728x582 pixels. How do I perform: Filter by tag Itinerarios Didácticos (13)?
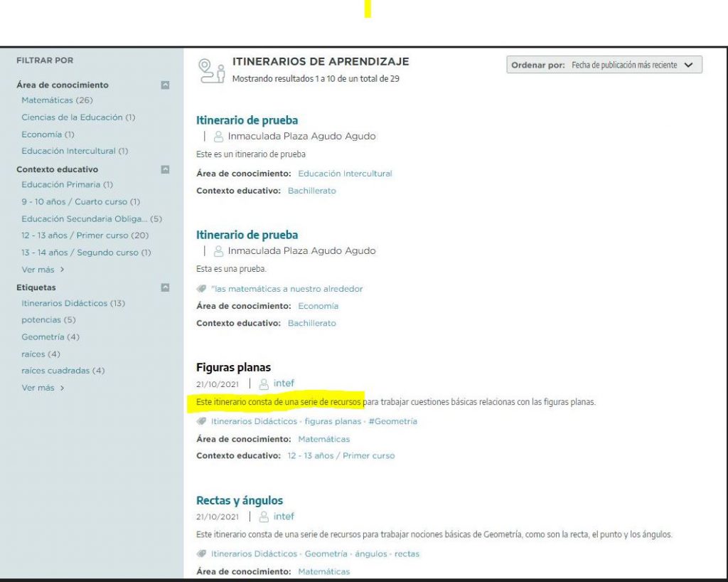tap(73, 303)
